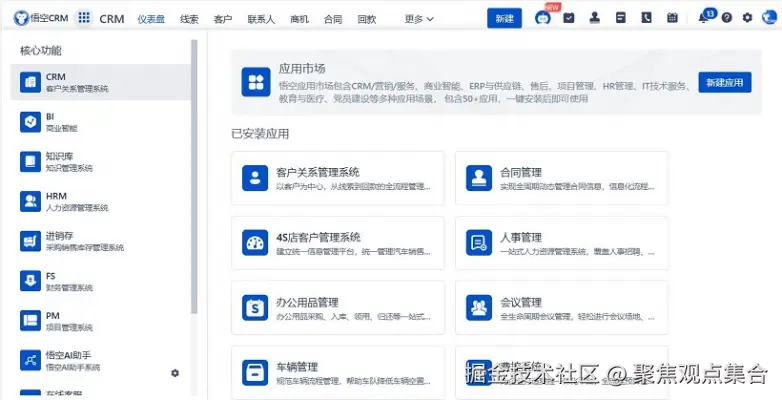Screen dimensions: 782x400
Task: Open the calendar icon in top bar
Action: click(672, 18)
